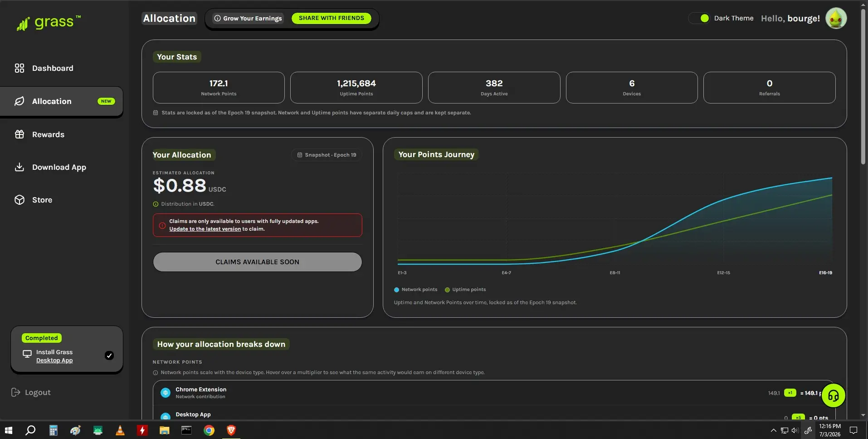The width and height of the screenshot is (868, 439).
Task: Click the 382 Days Active stat card
Action: [494, 88]
